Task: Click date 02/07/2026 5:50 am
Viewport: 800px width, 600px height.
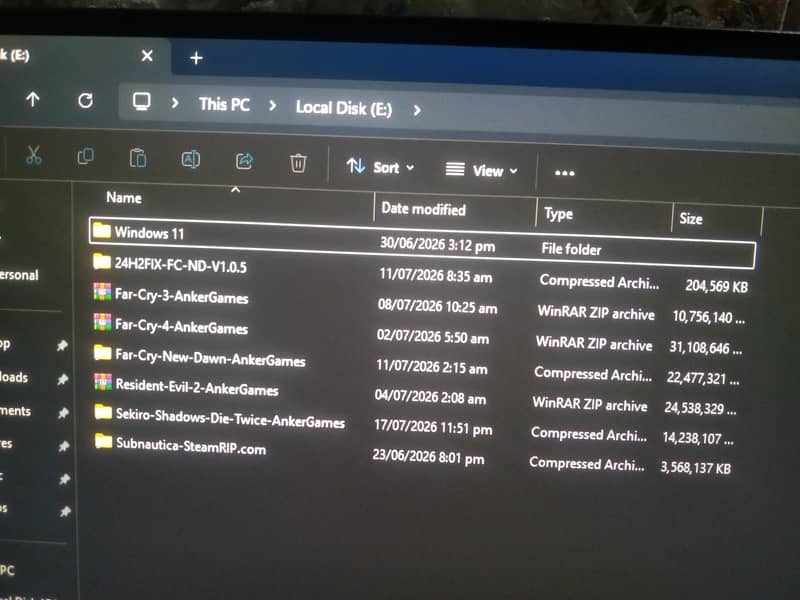Action: tap(433, 337)
